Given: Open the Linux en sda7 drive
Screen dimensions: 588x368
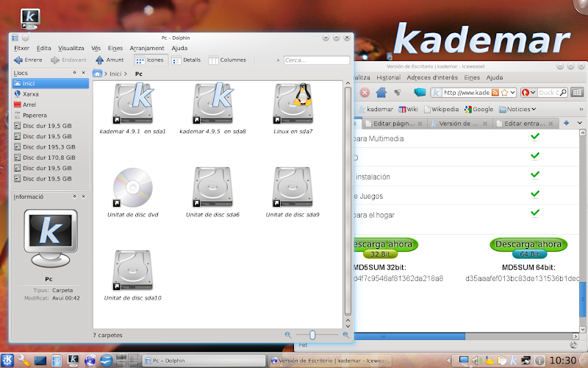Looking at the screenshot, I should 293,109.
